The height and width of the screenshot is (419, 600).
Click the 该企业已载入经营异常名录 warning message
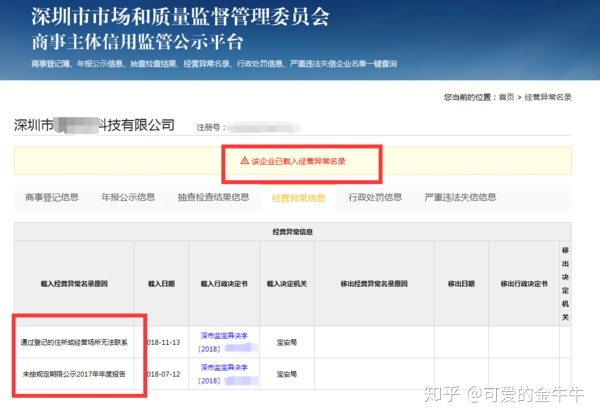point(300,160)
